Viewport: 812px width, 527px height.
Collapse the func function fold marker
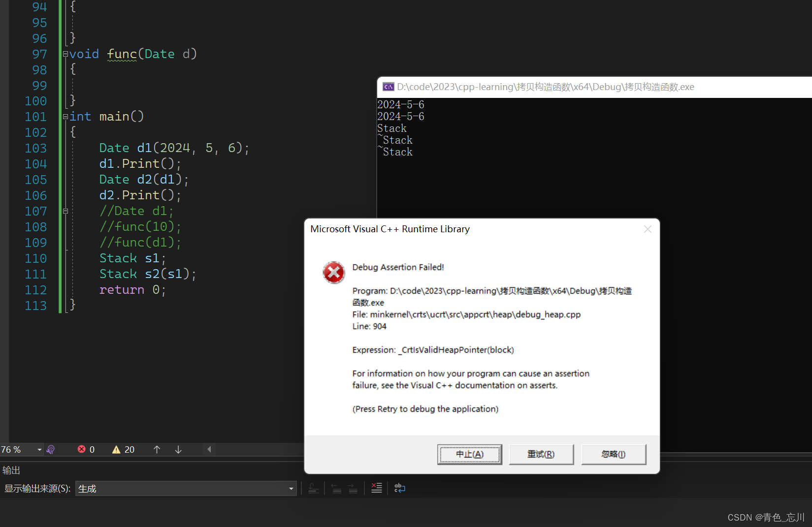pos(65,54)
